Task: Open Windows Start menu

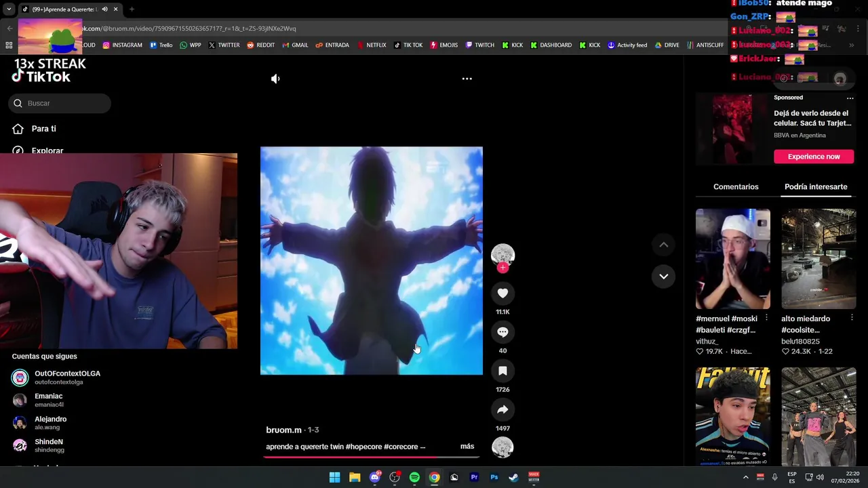Action: [x=334, y=477]
